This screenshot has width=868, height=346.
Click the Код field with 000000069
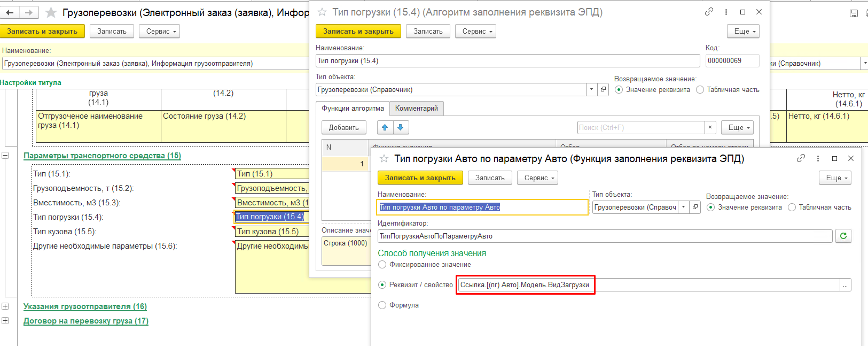click(x=732, y=60)
